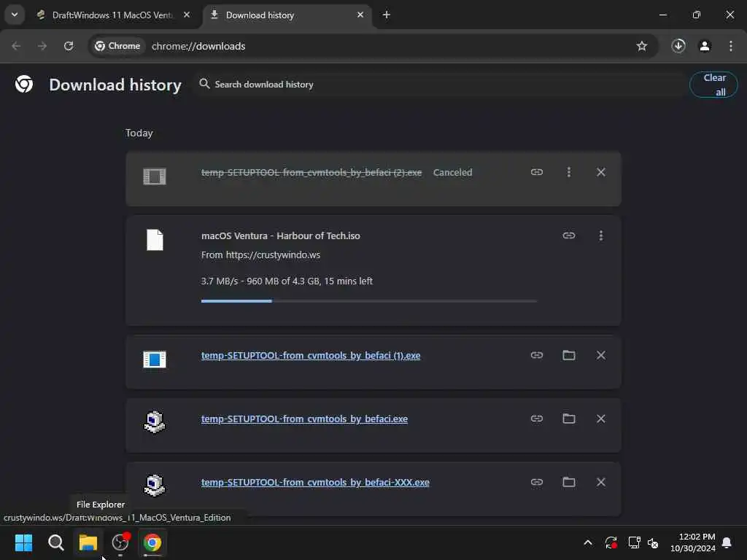Open the tab search dropdown arrow
Viewport: 747px width, 560px height.
click(15, 15)
